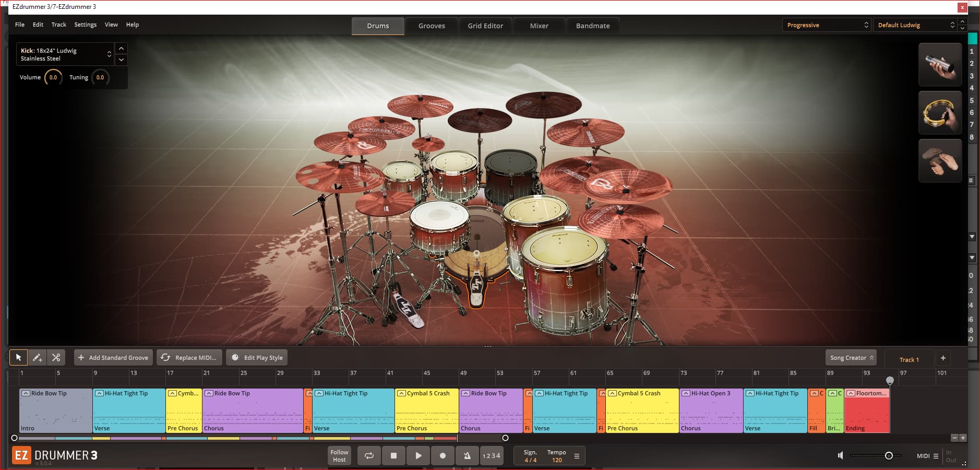The width and height of the screenshot is (980, 470).
Task: Select the scissors split tool
Action: pos(56,358)
